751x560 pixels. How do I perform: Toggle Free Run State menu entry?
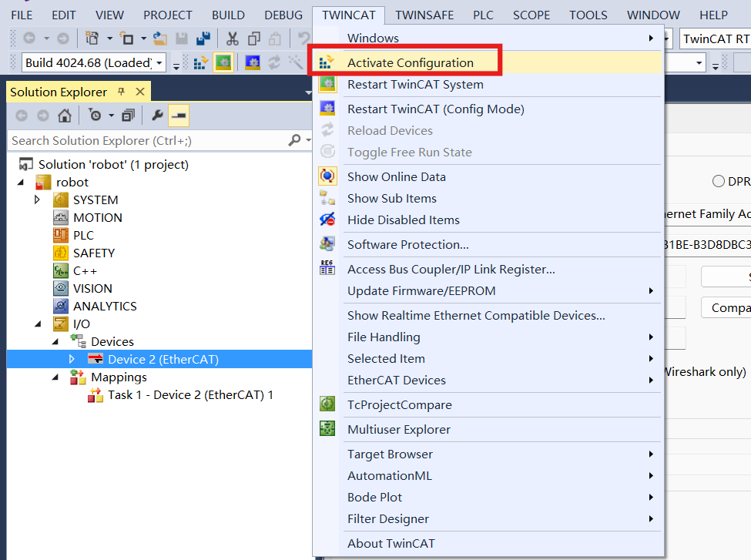click(x=409, y=152)
